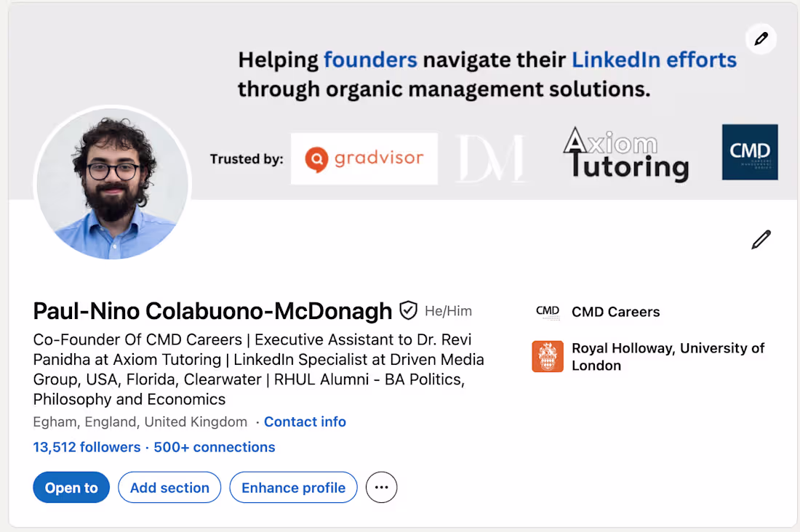Screen dimensions: 800x532
Task: Click the verification shield badge beside name
Action: tap(409, 311)
